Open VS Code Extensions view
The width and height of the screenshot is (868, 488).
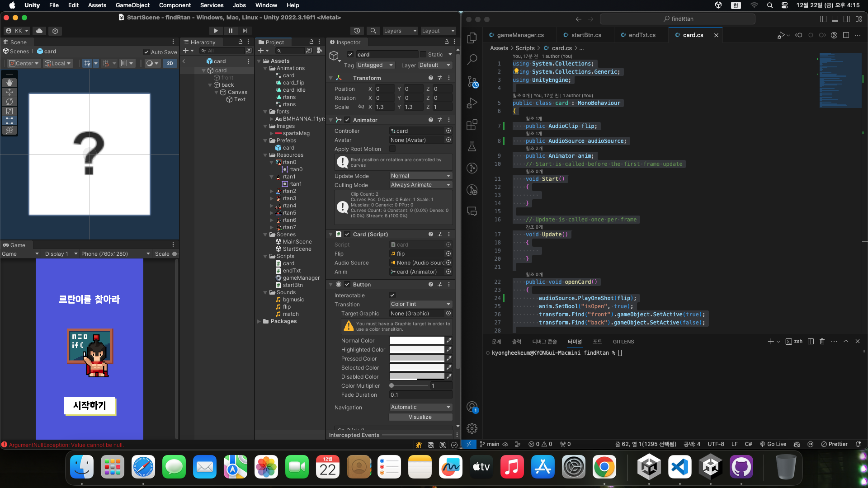(x=472, y=125)
